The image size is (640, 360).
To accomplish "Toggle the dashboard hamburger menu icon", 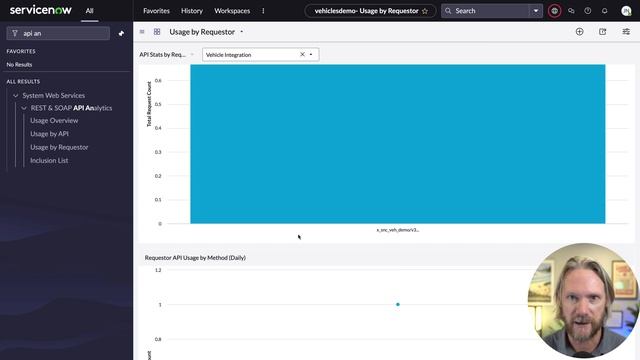I will 142,32.
